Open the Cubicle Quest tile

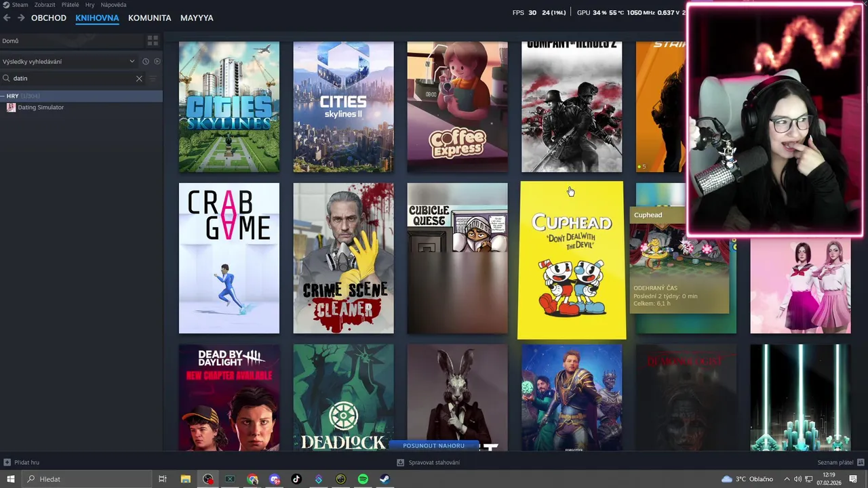point(457,258)
